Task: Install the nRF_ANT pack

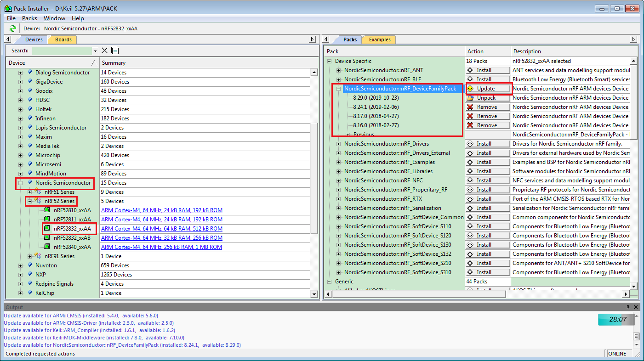Action: [488, 70]
